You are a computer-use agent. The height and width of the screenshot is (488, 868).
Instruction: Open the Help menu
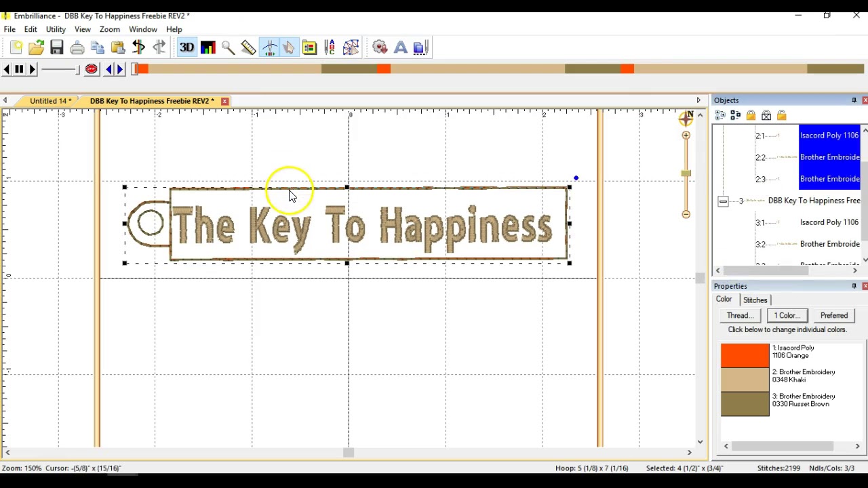tap(174, 30)
